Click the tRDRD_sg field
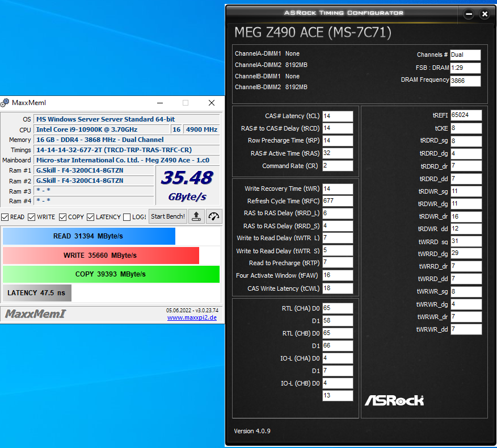Screen dimensions: 497x448 click(x=466, y=141)
